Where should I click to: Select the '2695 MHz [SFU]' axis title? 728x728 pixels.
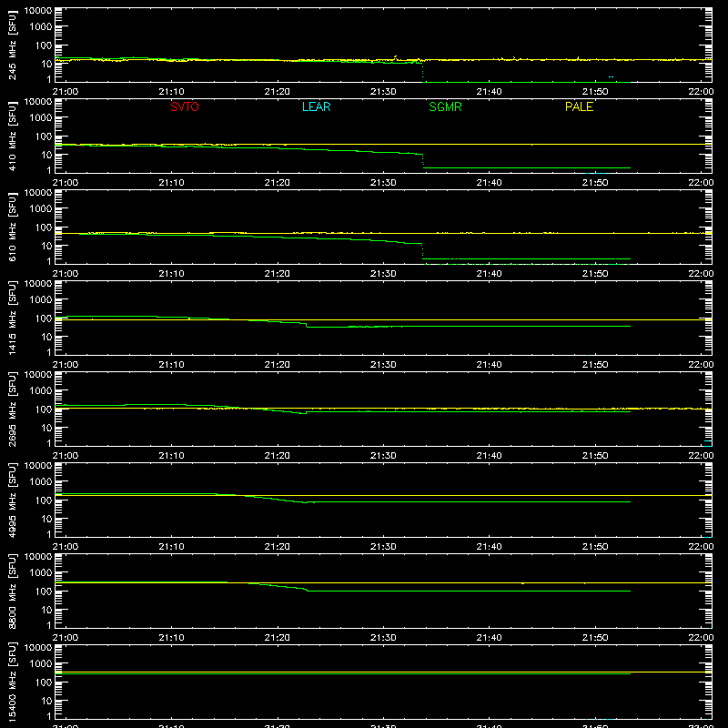click(13, 409)
